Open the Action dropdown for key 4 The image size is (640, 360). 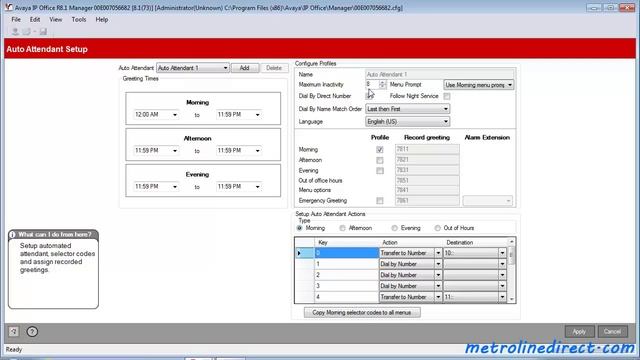point(438,297)
